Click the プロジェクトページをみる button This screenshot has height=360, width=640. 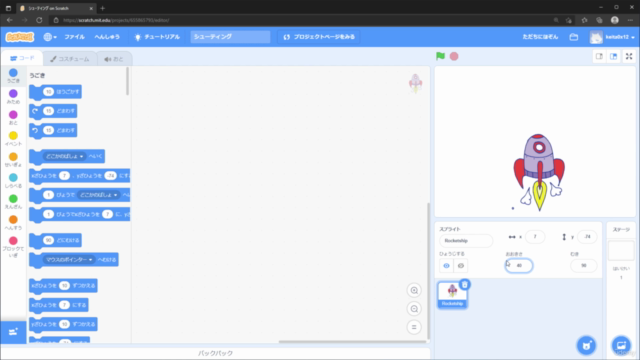click(x=319, y=37)
